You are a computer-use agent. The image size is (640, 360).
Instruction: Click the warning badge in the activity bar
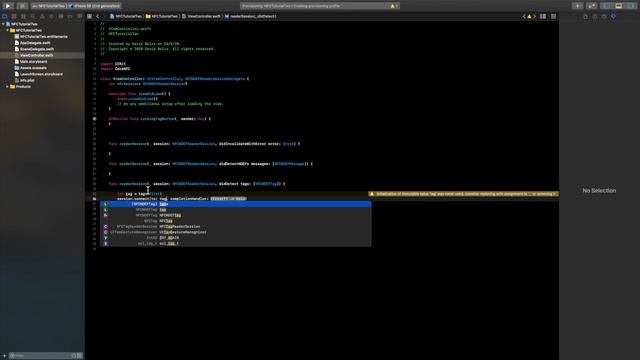click(x=394, y=6)
